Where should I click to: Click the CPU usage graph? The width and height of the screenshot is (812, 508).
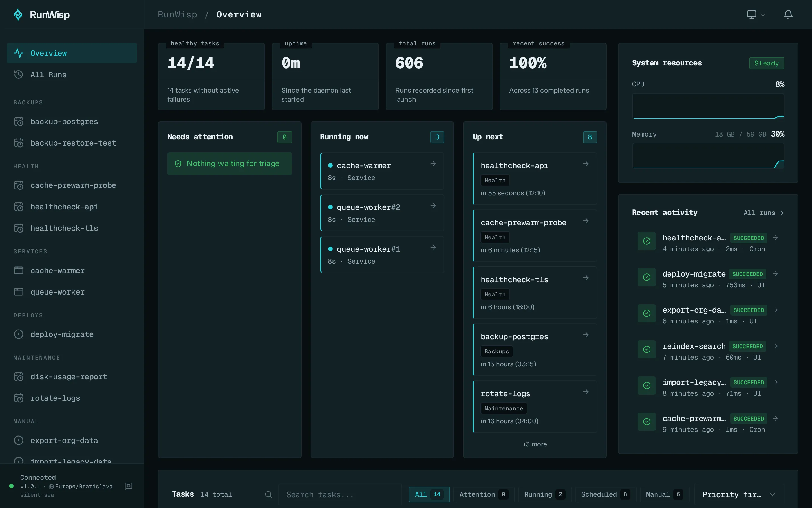(708, 106)
